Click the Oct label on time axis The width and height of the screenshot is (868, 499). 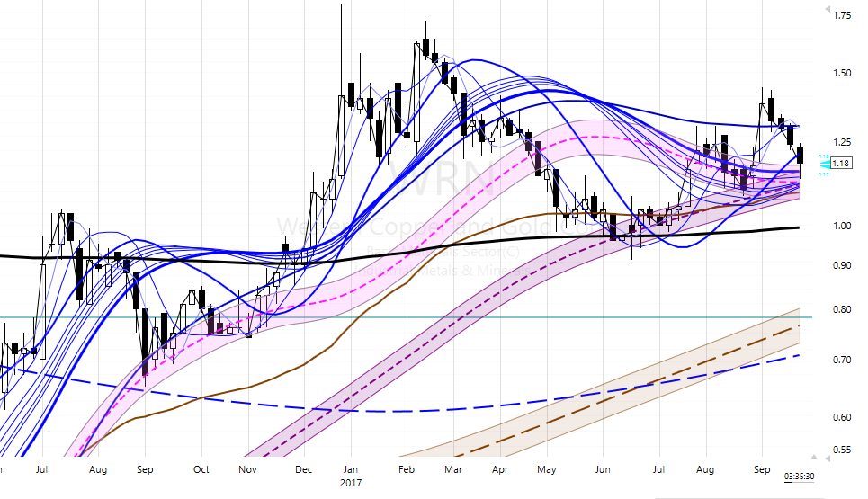click(201, 469)
